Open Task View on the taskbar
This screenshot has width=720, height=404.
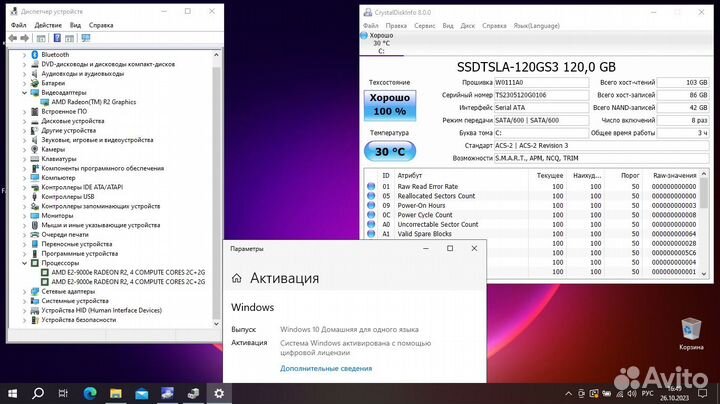point(63,393)
